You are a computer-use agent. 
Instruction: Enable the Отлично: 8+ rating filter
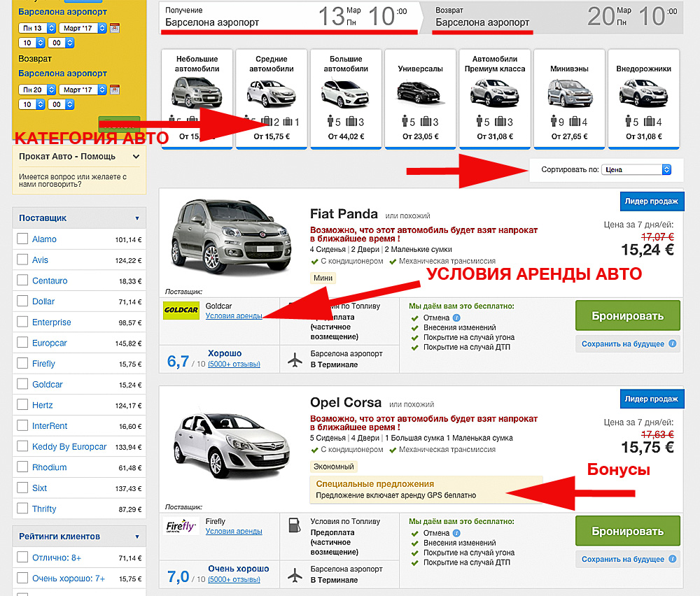[22, 558]
